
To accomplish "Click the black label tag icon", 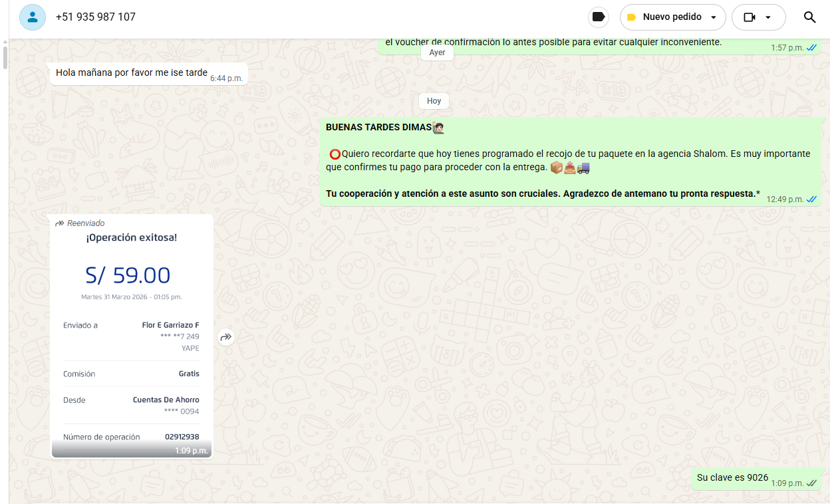I will click(x=599, y=17).
